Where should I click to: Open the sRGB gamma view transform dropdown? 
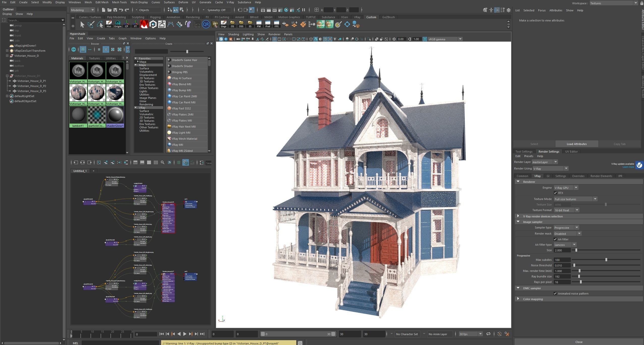pyautogui.click(x=445, y=39)
